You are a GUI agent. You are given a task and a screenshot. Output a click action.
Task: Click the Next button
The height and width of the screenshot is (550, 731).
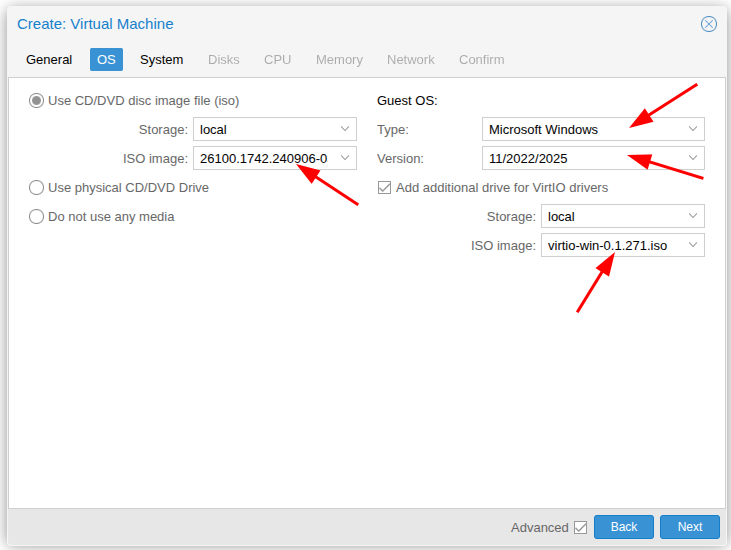(x=690, y=527)
